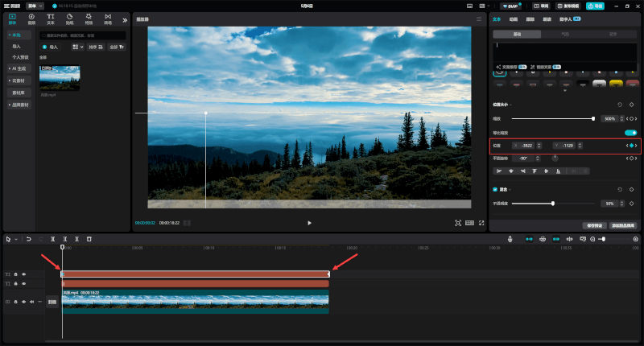This screenshot has height=346, width=644.
Task: Lock the top text track
Action: point(15,274)
